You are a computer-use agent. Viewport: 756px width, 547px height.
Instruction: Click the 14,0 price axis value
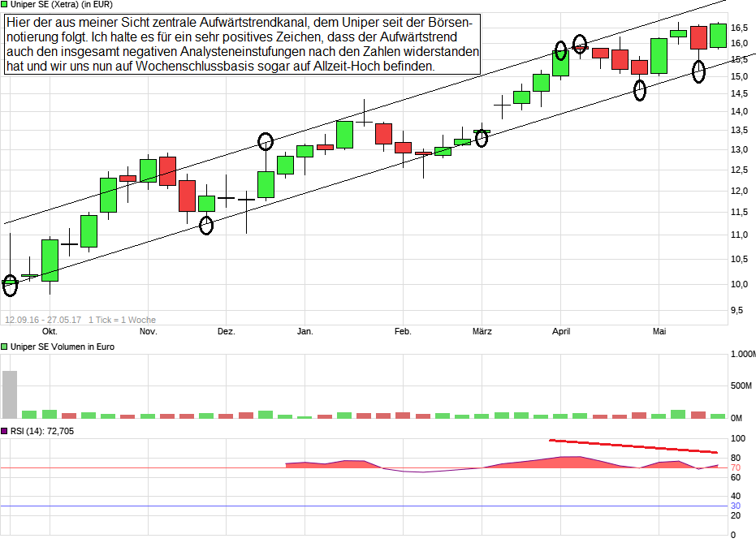point(739,111)
